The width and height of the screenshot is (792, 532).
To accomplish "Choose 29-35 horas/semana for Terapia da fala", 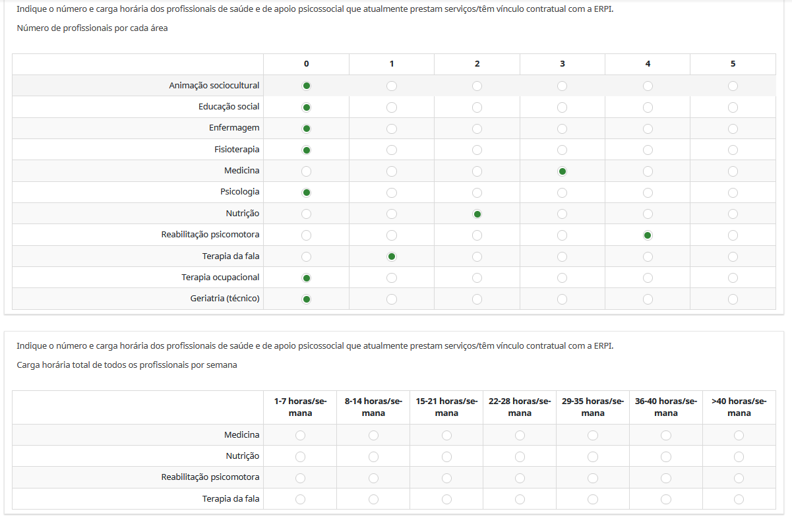I will pos(593,499).
